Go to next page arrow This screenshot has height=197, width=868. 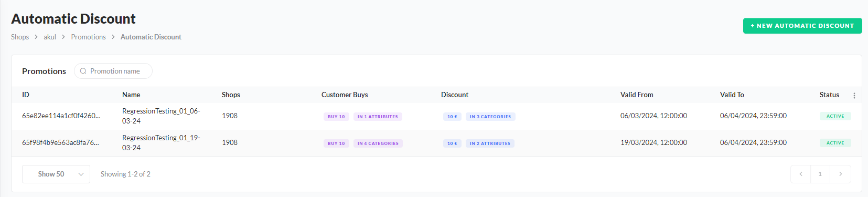pos(840,174)
